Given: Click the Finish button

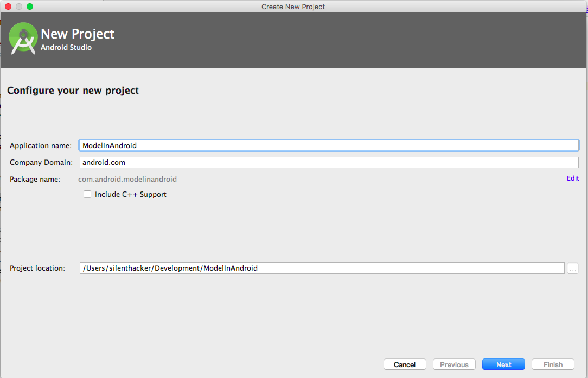Looking at the screenshot, I should (x=553, y=364).
